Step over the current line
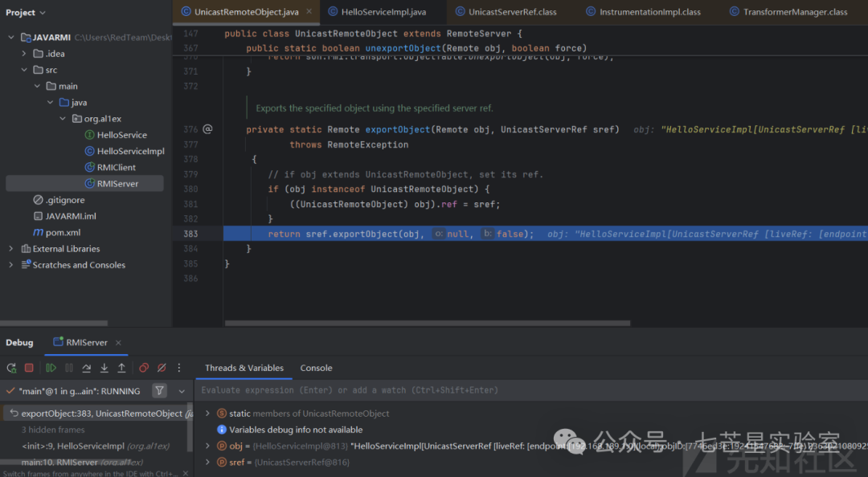This screenshot has width=868, height=477. tap(86, 368)
